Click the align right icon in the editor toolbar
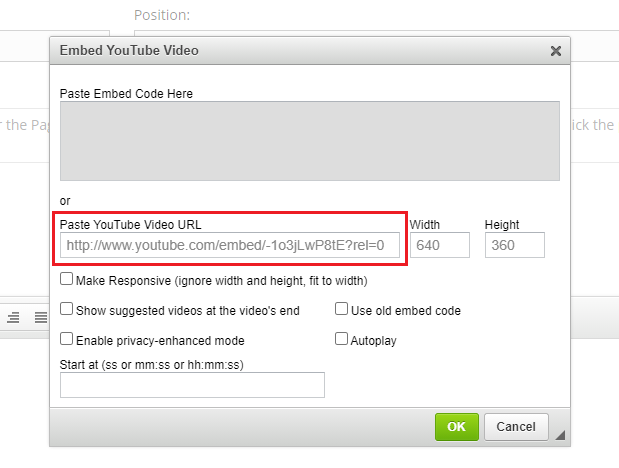The image size is (619, 468). [x=13, y=318]
